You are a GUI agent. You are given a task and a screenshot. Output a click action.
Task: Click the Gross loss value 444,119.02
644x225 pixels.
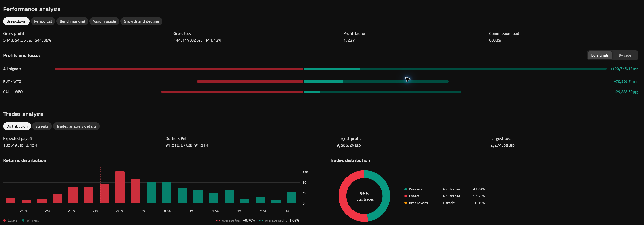click(184, 40)
